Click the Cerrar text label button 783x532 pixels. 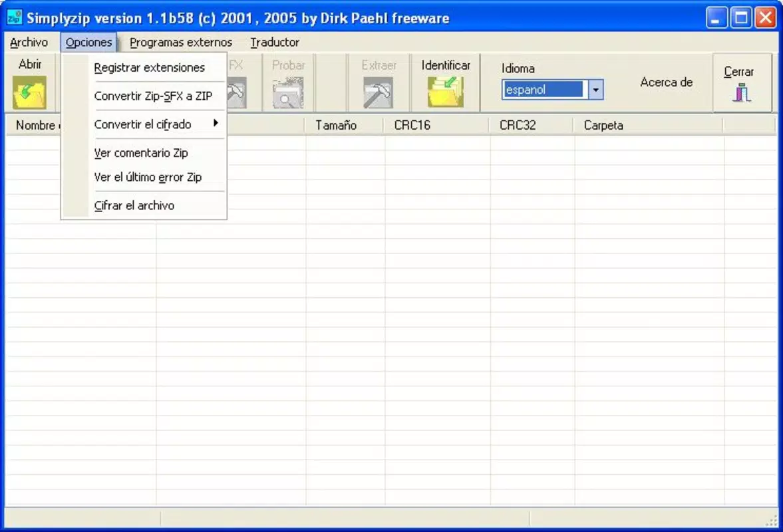click(x=738, y=71)
